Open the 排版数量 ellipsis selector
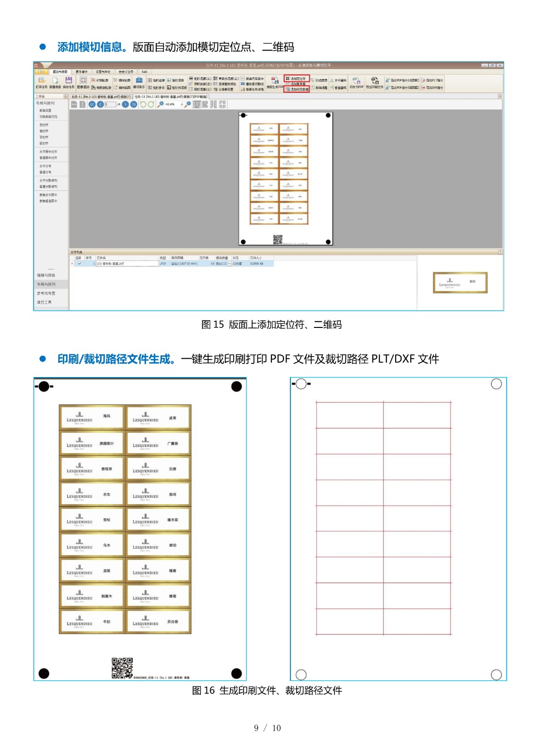The image size is (534, 756). [x=229, y=264]
